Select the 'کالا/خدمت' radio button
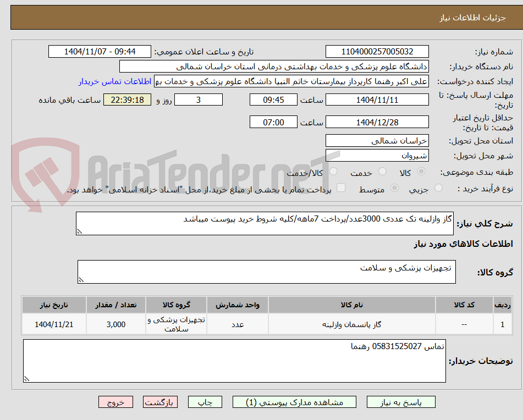The height and width of the screenshot is (420, 523). click(333, 172)
